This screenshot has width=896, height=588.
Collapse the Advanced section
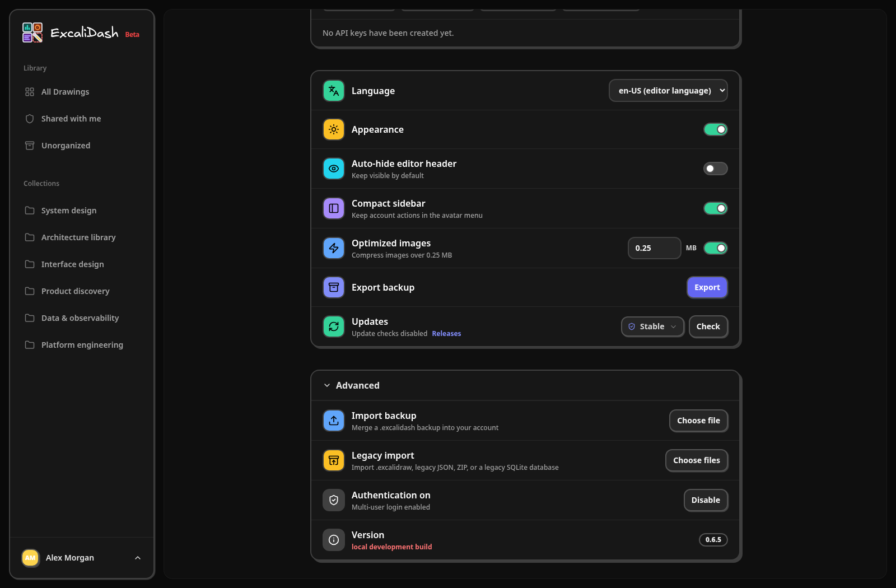525,385
